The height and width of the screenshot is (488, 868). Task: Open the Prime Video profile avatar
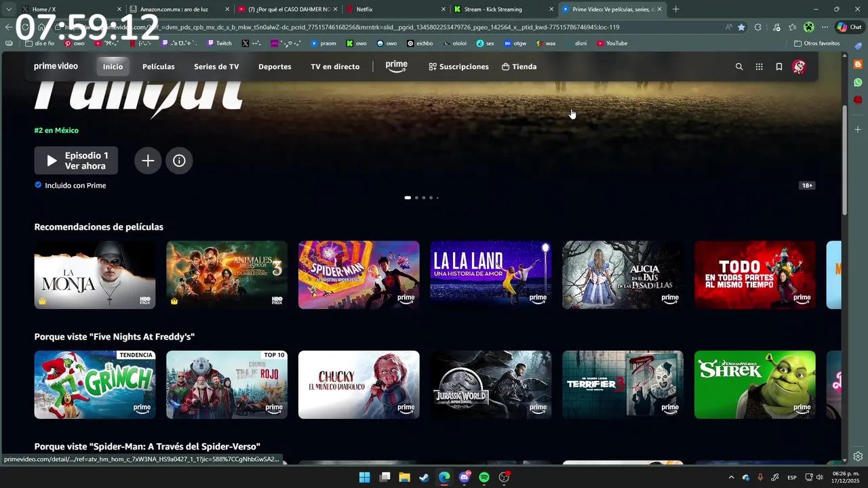point(799,66)
